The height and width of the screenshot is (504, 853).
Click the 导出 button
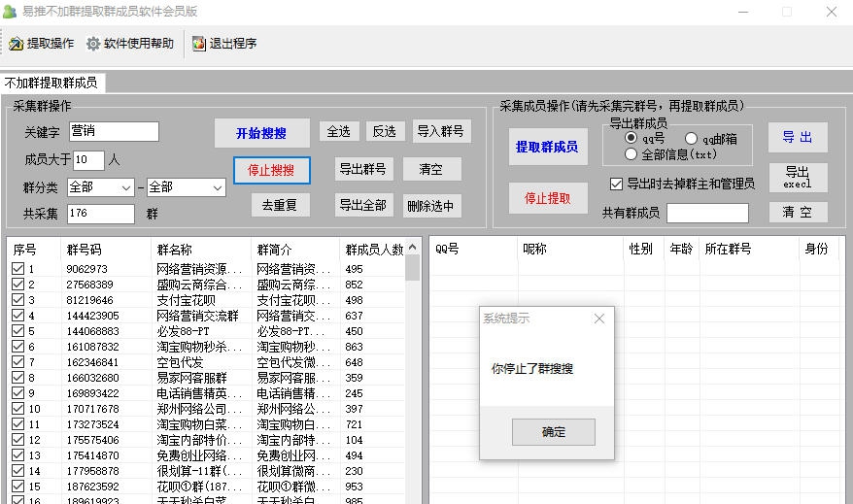pyautogui.click(x=798, y=137)
